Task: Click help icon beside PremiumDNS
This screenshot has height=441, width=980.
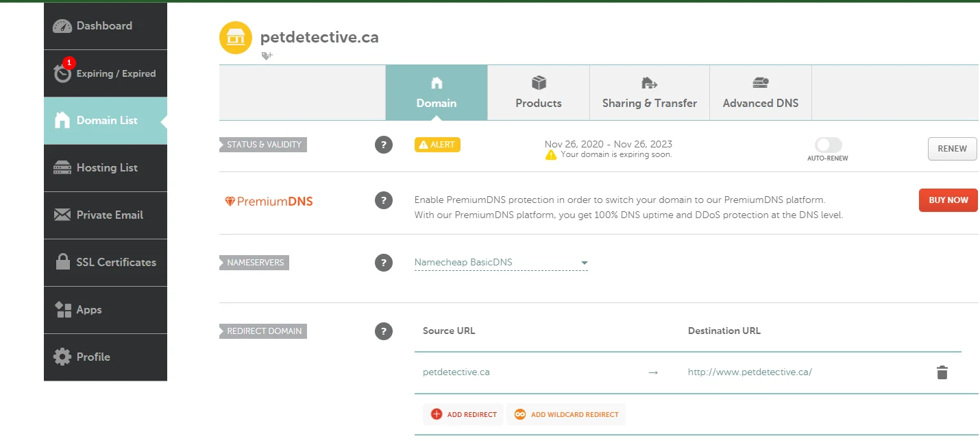Action: [384, 200]
